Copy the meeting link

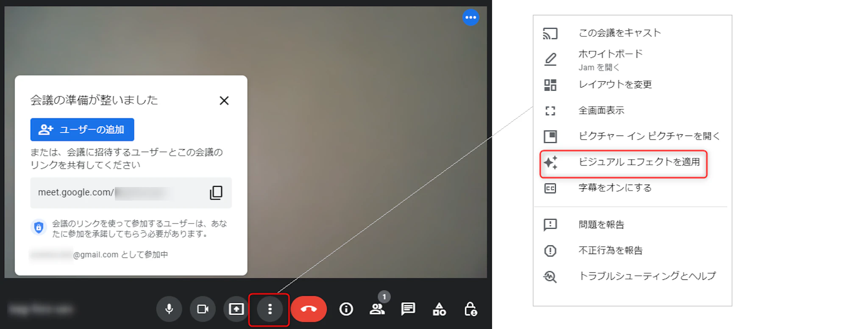[x=216, y=193]
